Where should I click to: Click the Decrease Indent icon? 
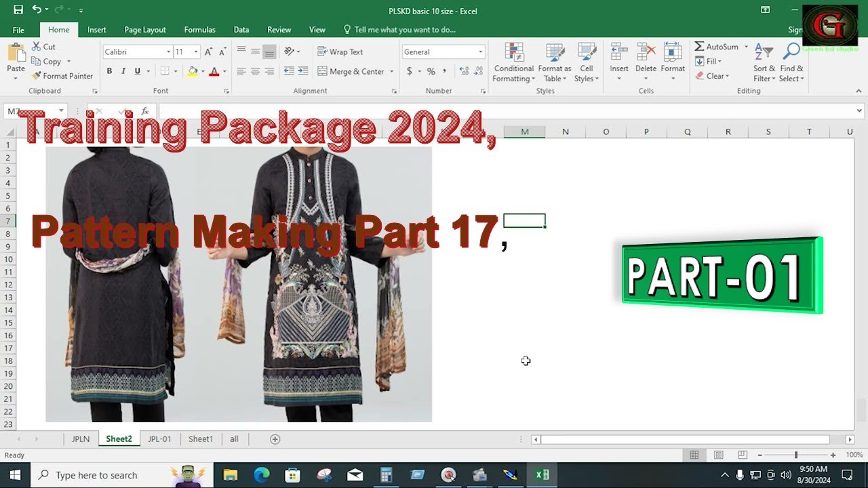click(289, 71)
